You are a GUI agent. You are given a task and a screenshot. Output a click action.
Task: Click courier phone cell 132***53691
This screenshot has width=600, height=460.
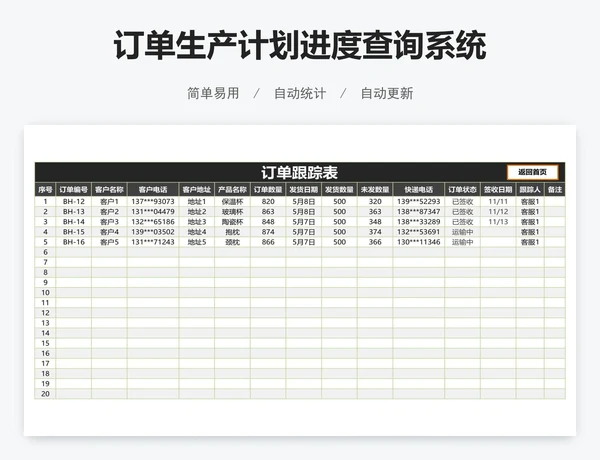click(419, 232)
